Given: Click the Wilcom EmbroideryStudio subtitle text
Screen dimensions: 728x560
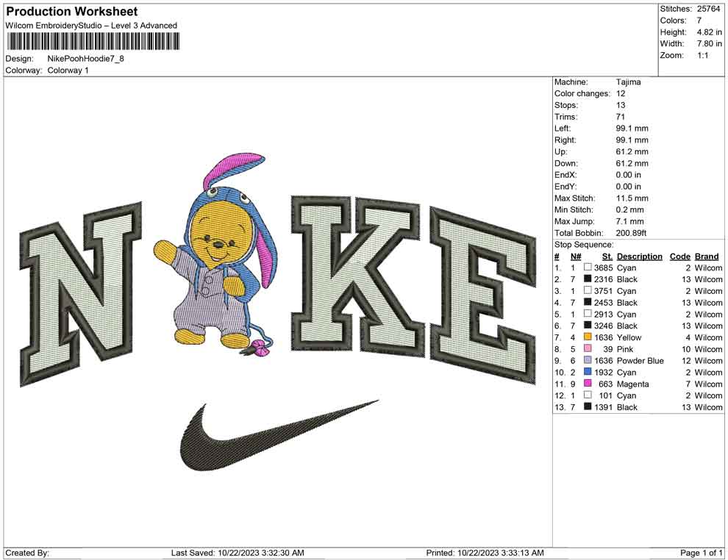Looking at the screenshot, I should click(x=91, y=26).
